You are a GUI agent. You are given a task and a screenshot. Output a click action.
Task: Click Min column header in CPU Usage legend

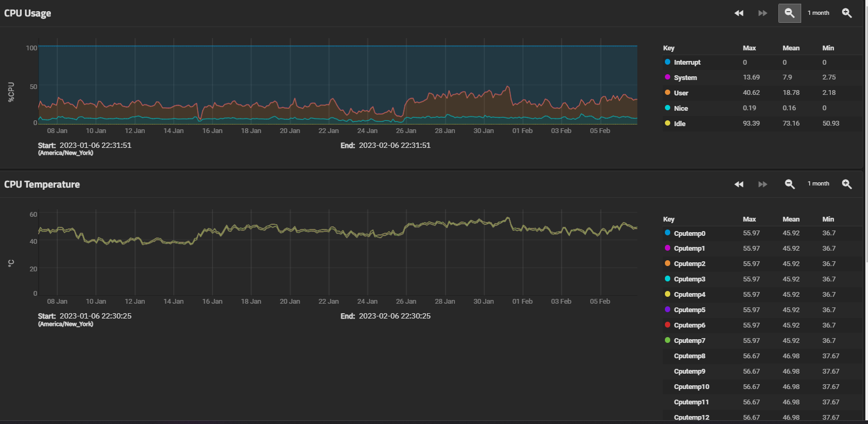point(828,48)
